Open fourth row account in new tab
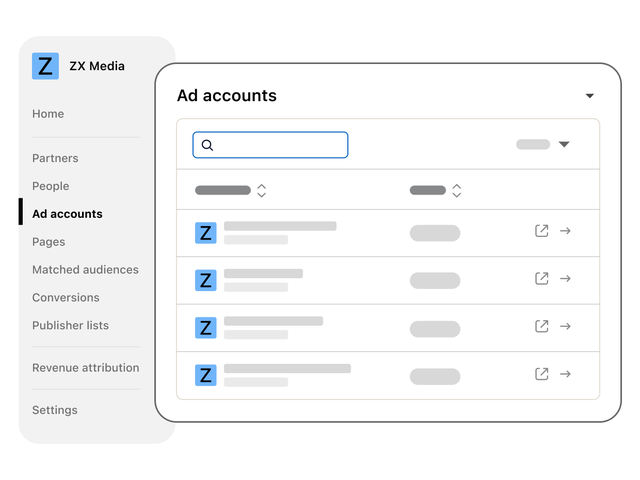Viewport: 640px width, 480px height. pyautogui.click(x=542, y=374)
